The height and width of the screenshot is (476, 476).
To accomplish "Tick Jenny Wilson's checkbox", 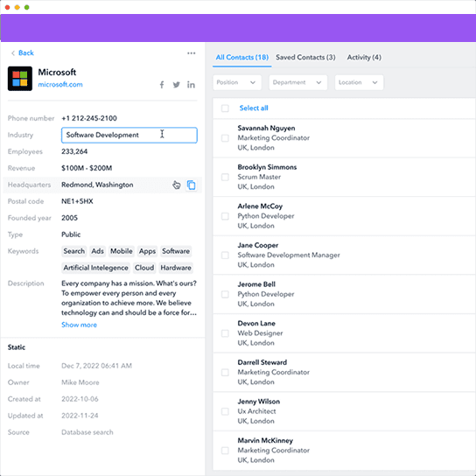I will (x=225, y=411).
